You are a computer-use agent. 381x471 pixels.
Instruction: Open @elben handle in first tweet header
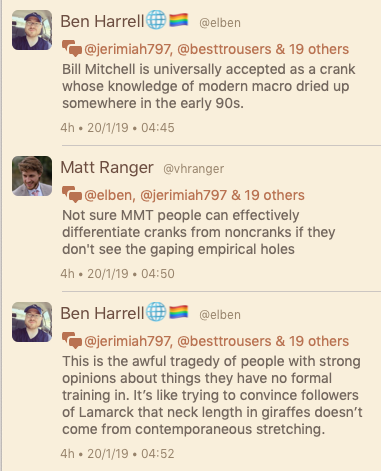click(220, 23)
